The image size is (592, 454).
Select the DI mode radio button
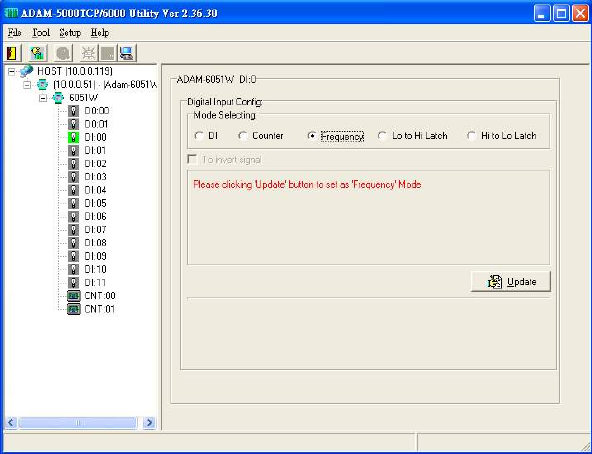point(199,136)
